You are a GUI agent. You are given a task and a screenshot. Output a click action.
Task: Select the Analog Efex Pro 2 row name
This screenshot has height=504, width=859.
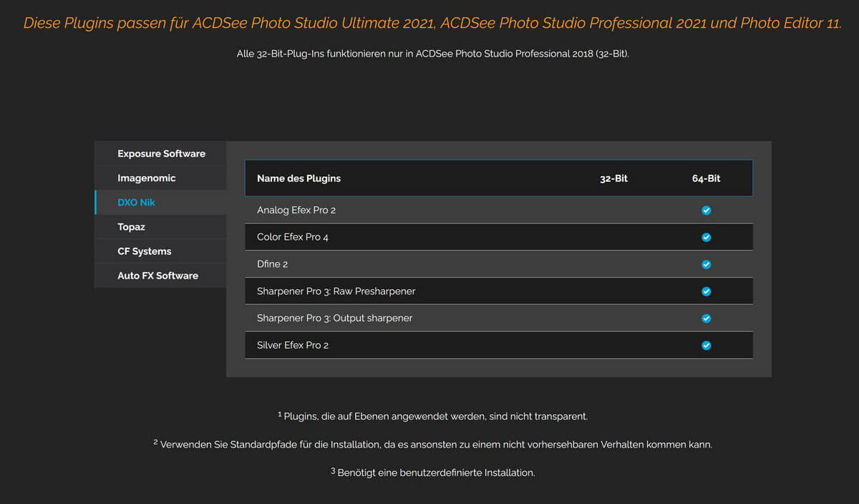tap(296, 210)
